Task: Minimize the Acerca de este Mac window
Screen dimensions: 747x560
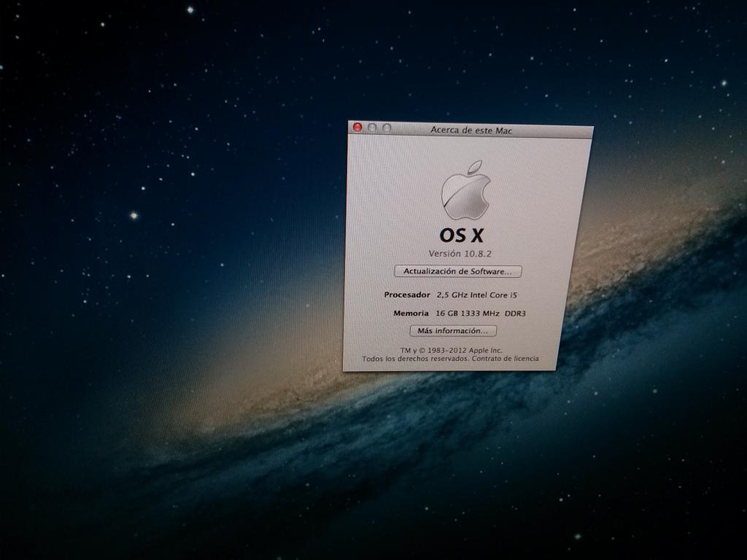Action: 372,128
